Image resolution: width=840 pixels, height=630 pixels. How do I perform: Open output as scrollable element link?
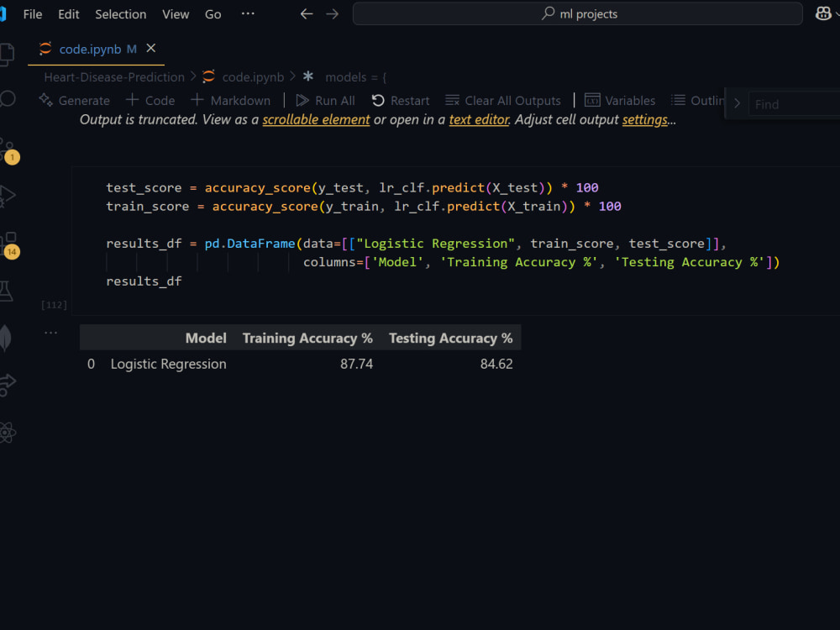click(316, 119)
